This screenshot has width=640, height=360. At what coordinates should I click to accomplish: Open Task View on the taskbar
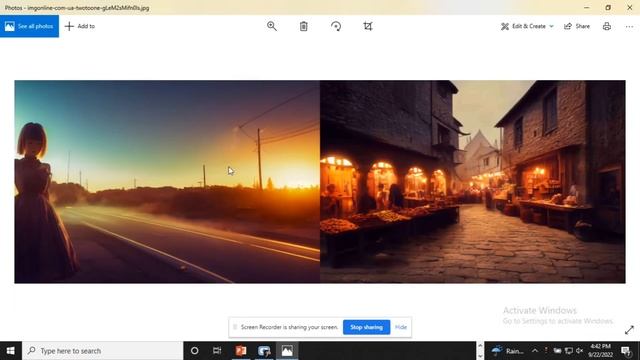217,351
